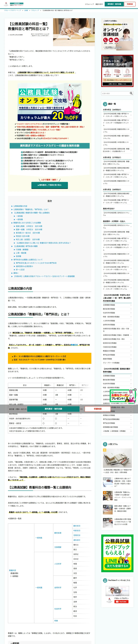Screen dimensions: 138x644
Task: Jump to 公務員試験の「教養科目」「専門科目」とは？ TOC entry
Action: [x=31, y=210]
